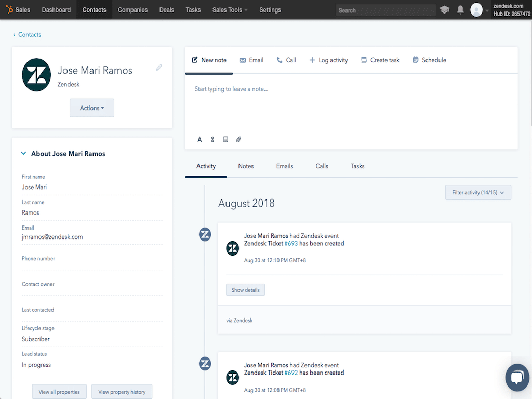The width and height of the screenshot is (532, 399).
Task: Open Settings in top navigation
Action: (270, 10)
